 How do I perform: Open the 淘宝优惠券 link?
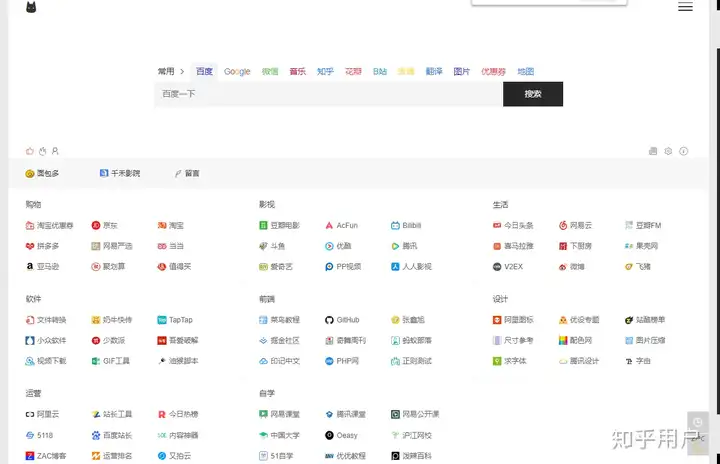pyautogui.click(x=50, y=225)
